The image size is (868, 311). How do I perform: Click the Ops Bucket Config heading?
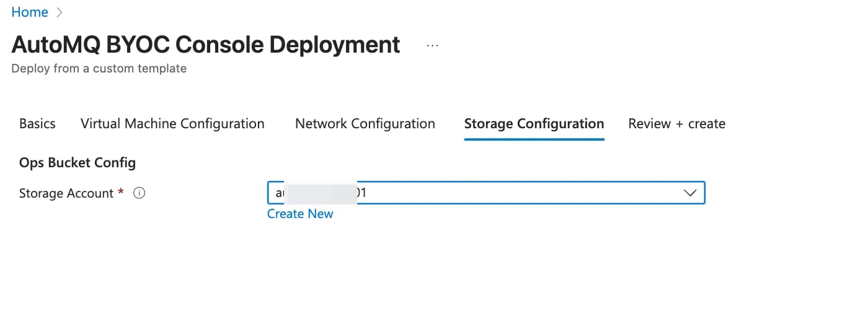(77, 163)
